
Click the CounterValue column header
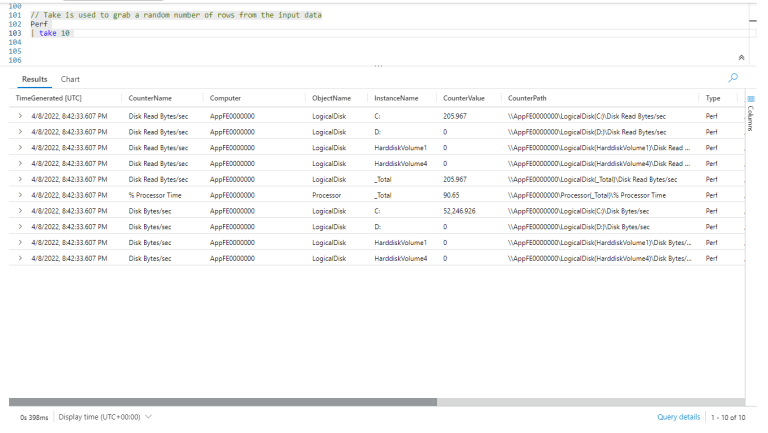[x=464, y=98]
